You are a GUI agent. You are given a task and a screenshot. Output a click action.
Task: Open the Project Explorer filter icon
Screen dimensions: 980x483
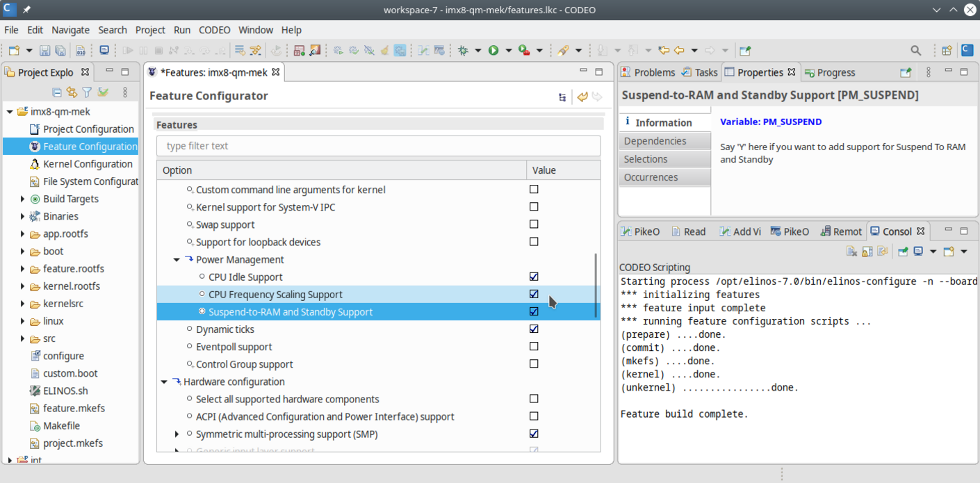[x=87, y=92]
